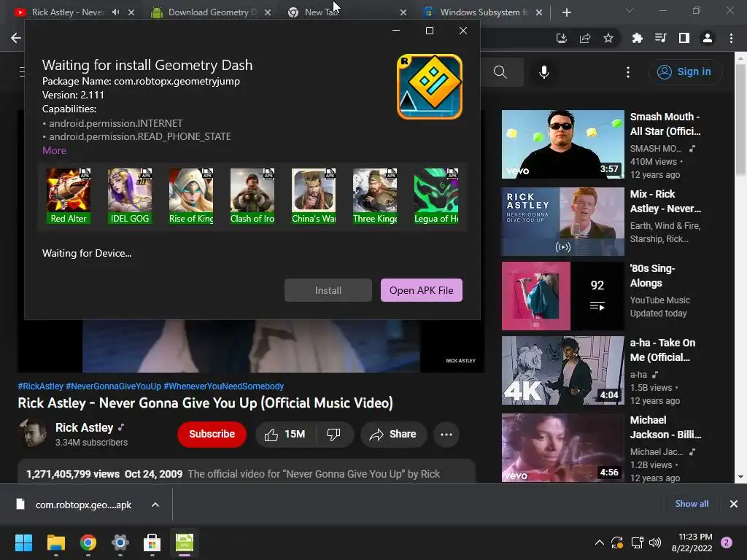This screenshot has height=560, width=747.
Task: Open the notification center badge
Action: click(727, 542)
